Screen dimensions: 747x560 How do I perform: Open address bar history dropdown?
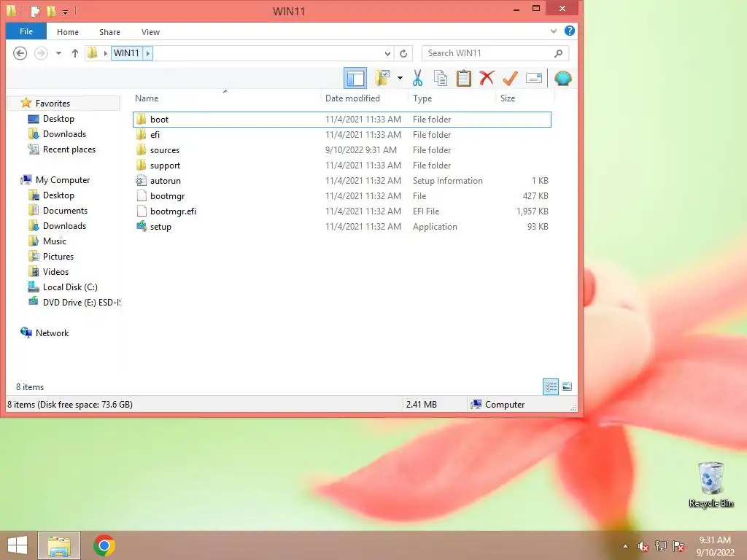pyautogui.click(x=388, y=53)
